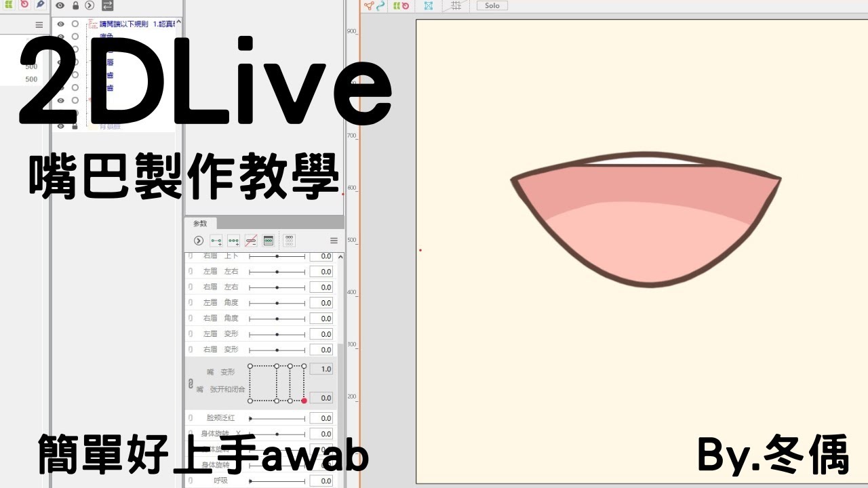Screen dimensions: 868x488
Task: Click the 脸颊泛红 value field
Action: (321, 418)
